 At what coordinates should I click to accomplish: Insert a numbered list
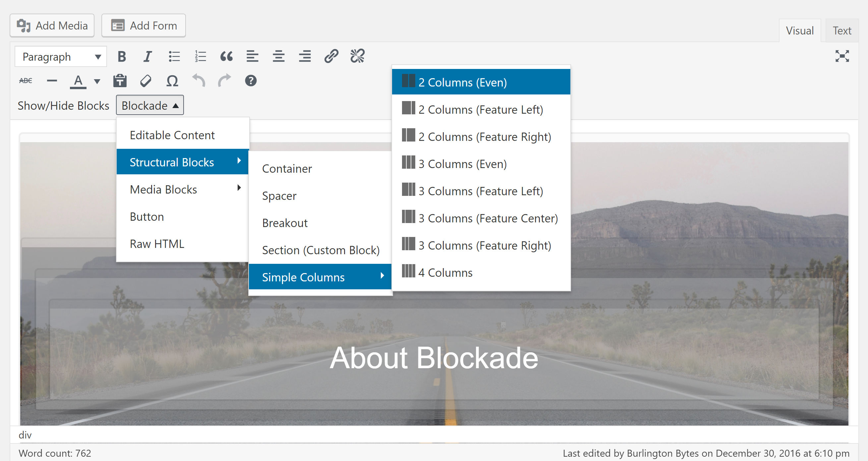pyautogui.click(x=200, y=56)
